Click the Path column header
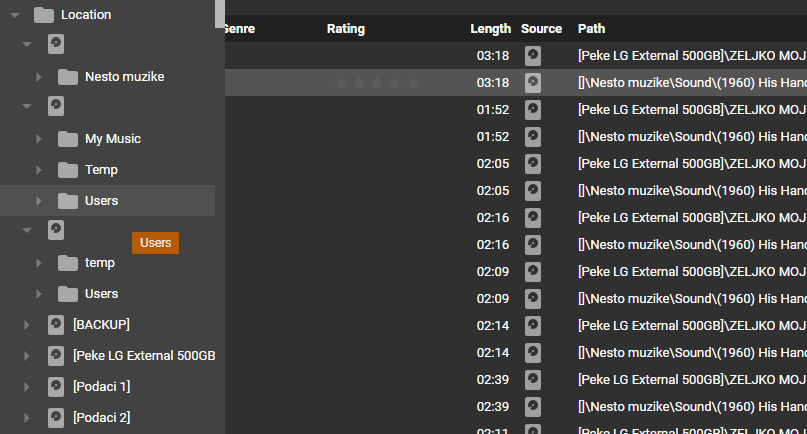The height and width of the screenshot is (434, 807). [591, 29]
